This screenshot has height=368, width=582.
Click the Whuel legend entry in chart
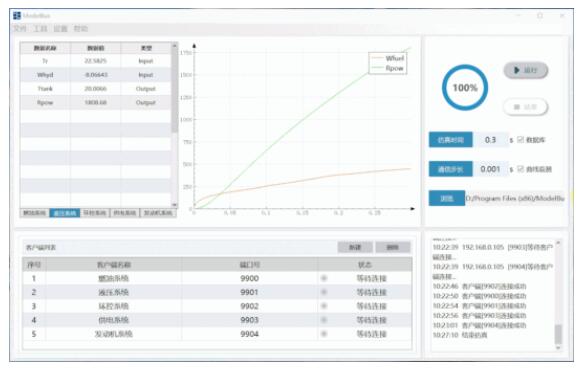pyautogui.click(x=388, y=58)
